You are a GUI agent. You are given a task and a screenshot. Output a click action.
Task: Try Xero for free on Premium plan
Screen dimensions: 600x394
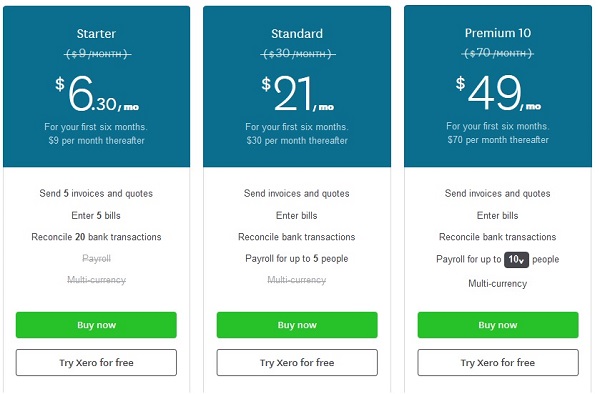[498, 362]
